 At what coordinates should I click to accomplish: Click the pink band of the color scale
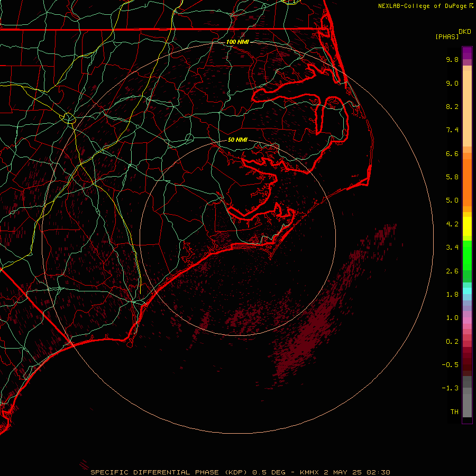pyautogui.click(x=467, y=321)
